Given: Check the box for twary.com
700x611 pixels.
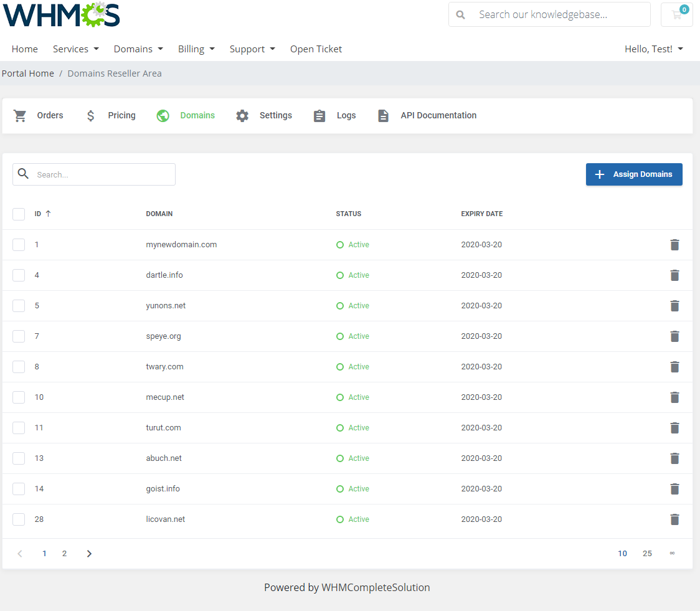Looking at the screenshot, I should coord(19,367).
